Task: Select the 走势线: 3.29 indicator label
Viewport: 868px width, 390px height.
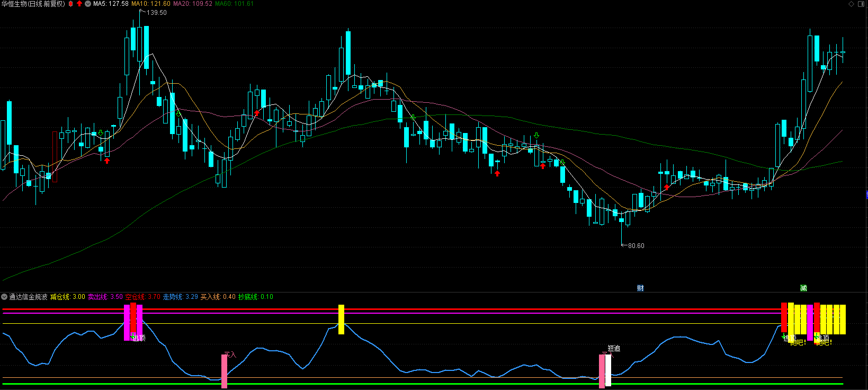Action: point(181,297)
